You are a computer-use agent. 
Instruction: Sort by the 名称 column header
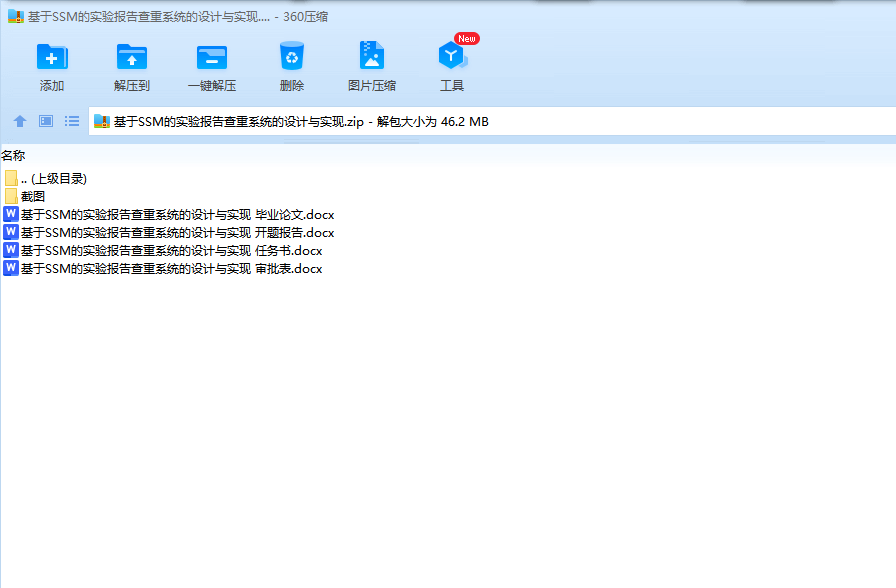coord(13,155)
